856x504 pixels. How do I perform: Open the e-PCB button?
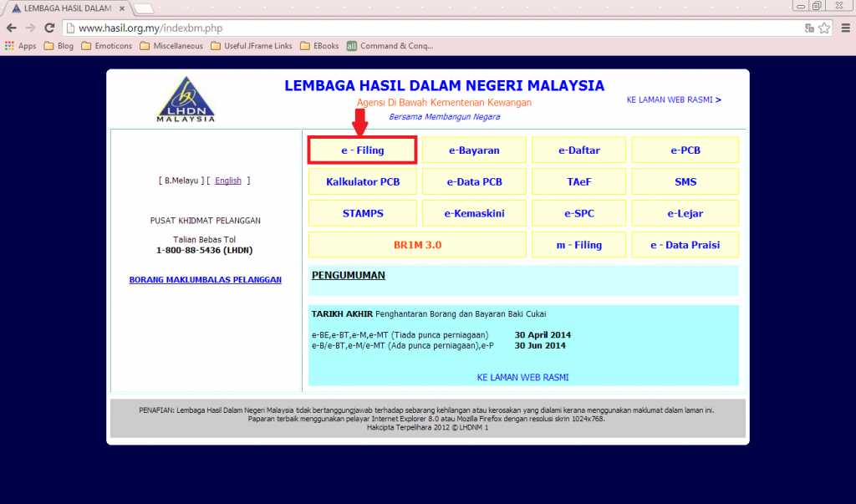(685, 150)
